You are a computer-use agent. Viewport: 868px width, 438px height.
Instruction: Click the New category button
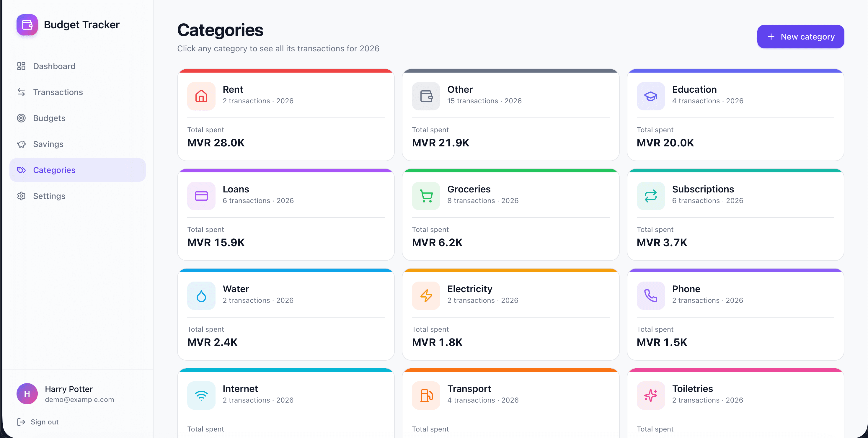point(801,36)
